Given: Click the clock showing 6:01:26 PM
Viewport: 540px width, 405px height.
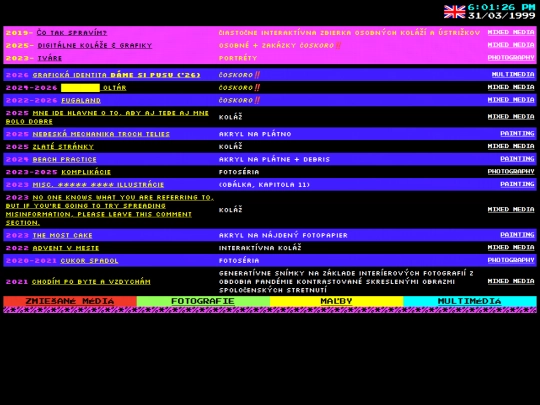Looking at the screenshot, I should 502,7.
